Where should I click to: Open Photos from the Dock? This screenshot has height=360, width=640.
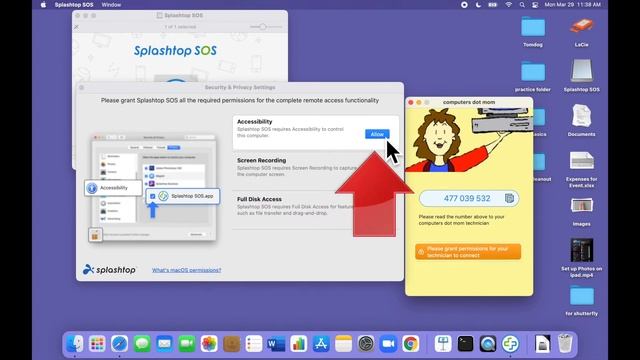[x=209, y=344]
